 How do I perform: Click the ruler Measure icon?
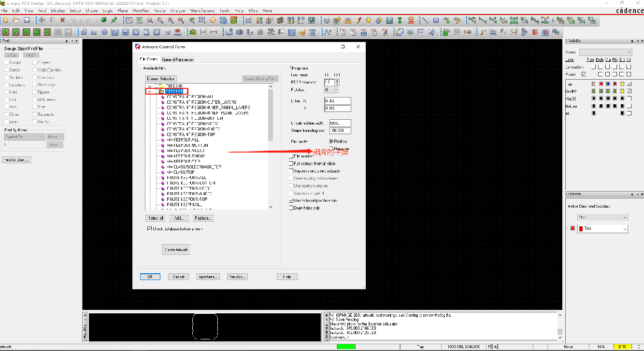(x=347, y=20)
